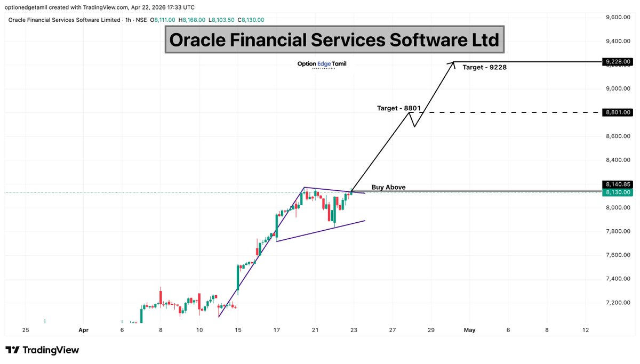
Task: Click the optionedgetamil attribution link at top
Action: coord(24,7)
